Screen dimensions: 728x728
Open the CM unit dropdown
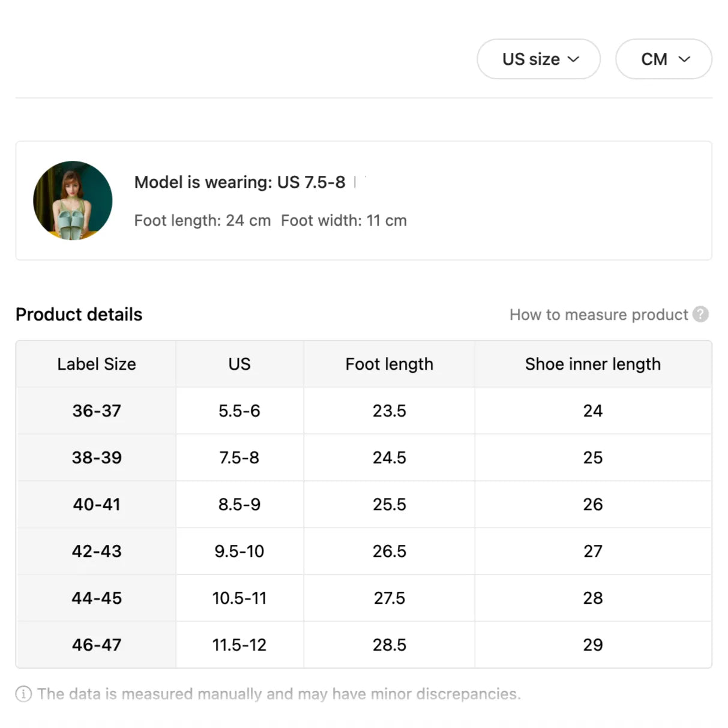(x=663, y=59)
